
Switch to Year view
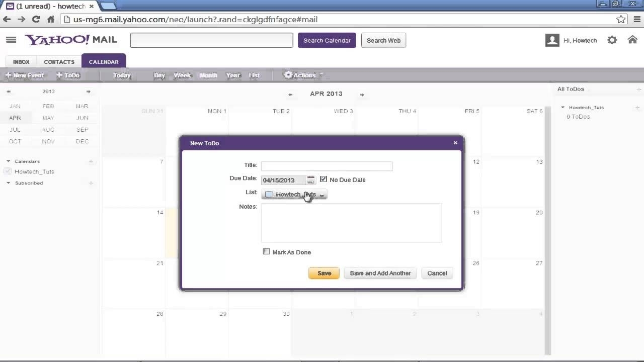click(x=233, y=75)
